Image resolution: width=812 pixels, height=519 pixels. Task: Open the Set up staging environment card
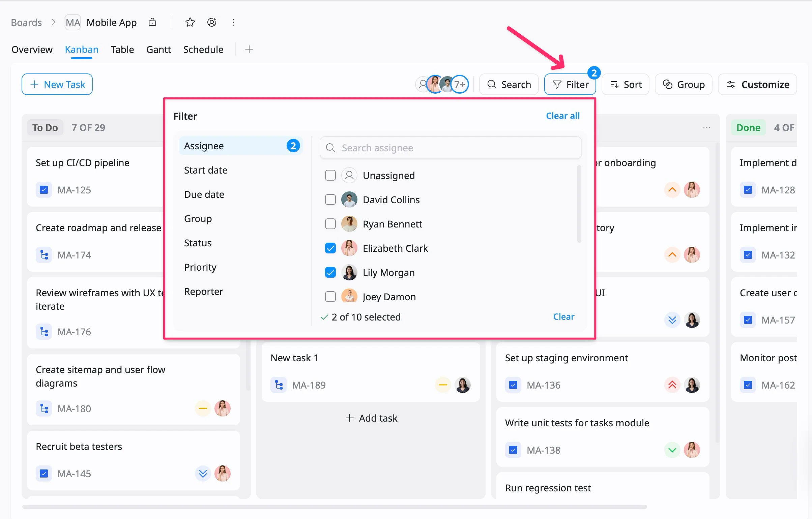coord(603,371)
